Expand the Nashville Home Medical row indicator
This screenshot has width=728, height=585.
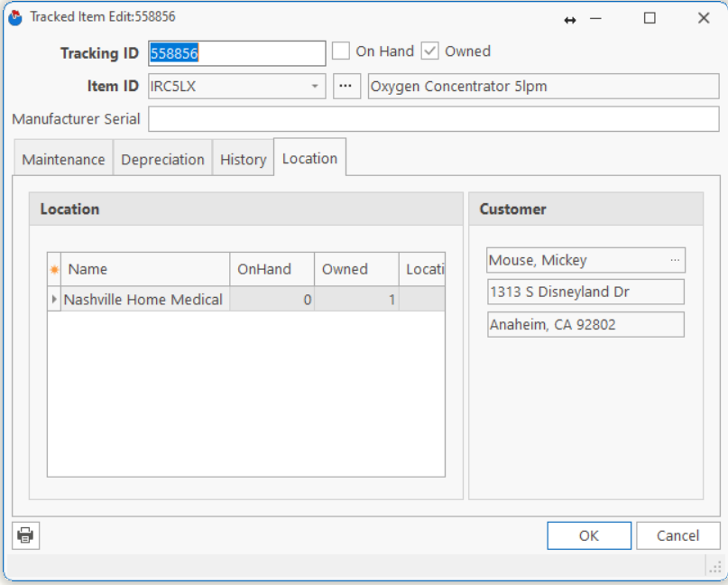tap(54, 299)
